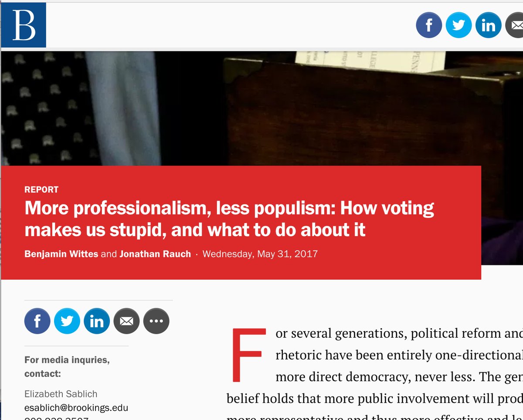The height and width of the screenshot is (420, 523).
Task: Open author Benjamin Wittes page
Action: 61,254
